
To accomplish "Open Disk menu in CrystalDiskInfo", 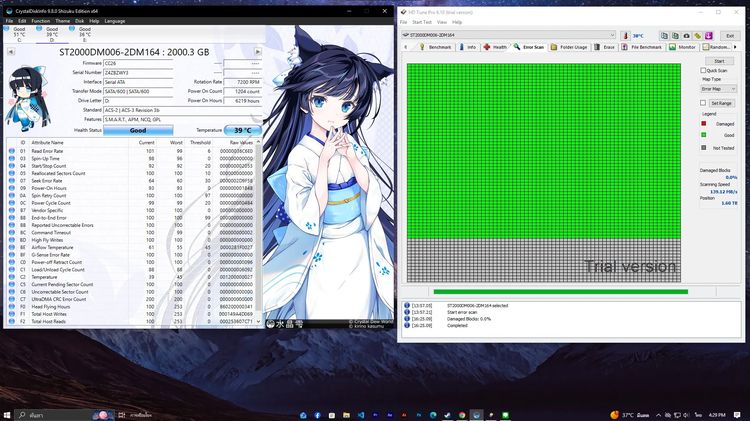I will pyautogui.click(x=79, y=21).
